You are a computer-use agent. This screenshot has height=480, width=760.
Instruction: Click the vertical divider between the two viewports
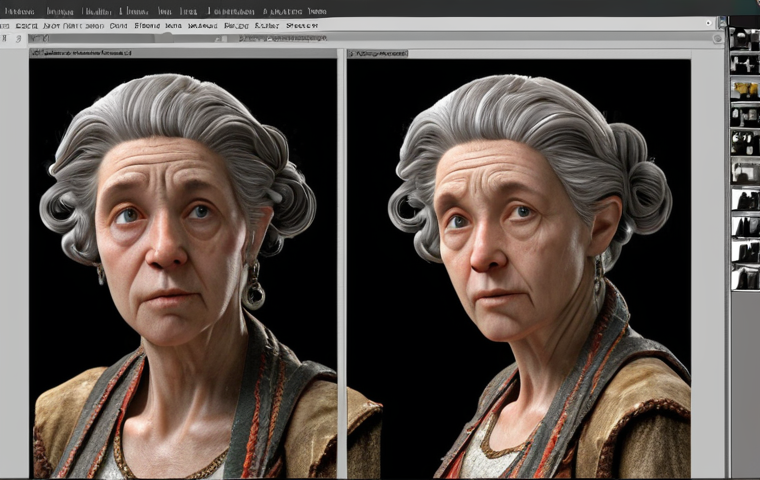342,262
